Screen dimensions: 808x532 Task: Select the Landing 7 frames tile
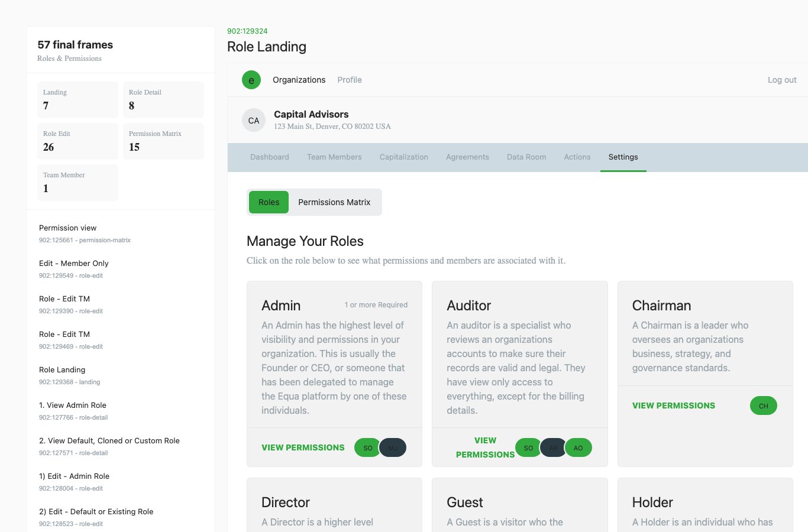77,100
